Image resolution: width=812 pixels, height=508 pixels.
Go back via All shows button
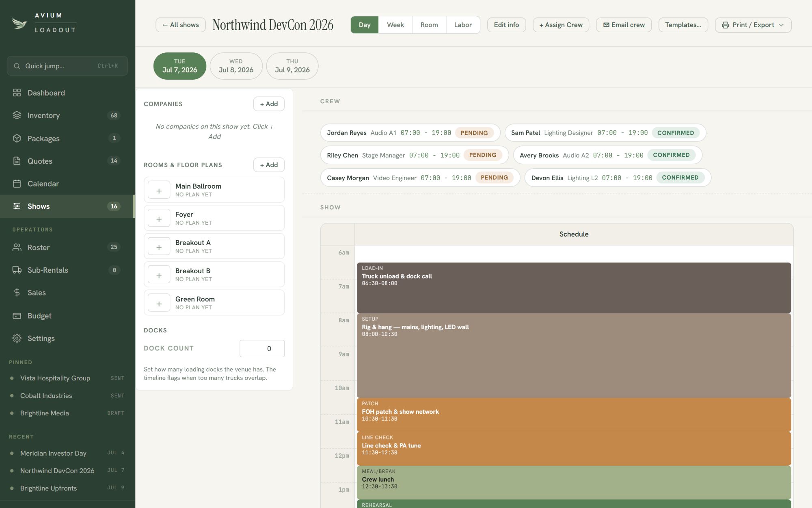[181, 25]
